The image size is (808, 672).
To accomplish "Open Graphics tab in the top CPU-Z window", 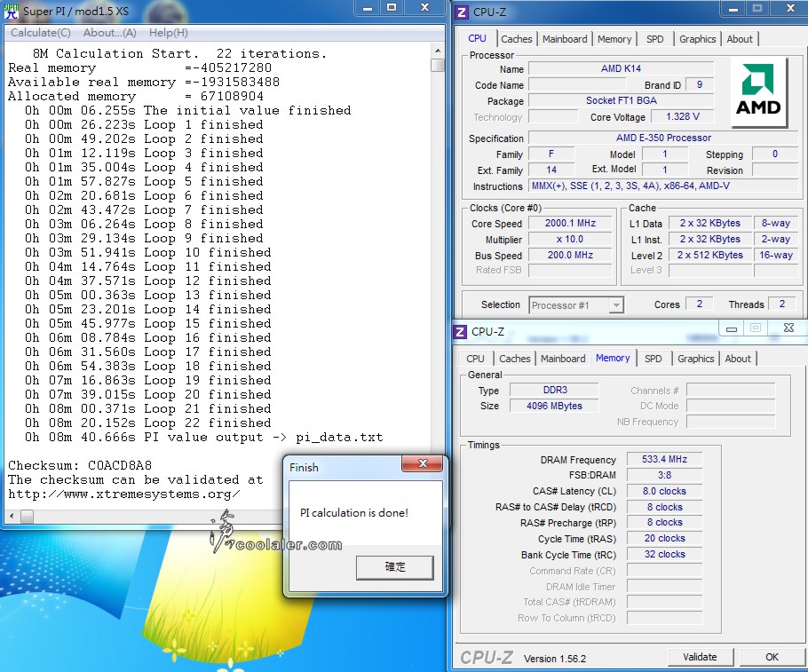I will click(x=697, y=39).
